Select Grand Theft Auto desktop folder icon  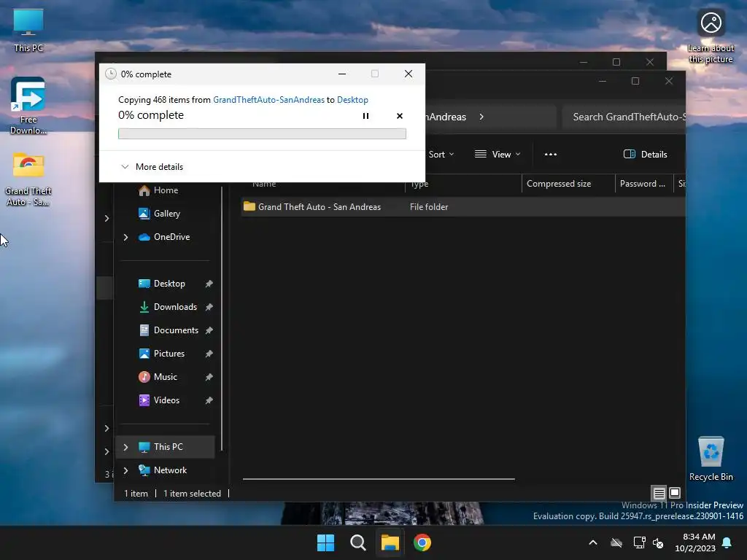click(x=28, y=179)
